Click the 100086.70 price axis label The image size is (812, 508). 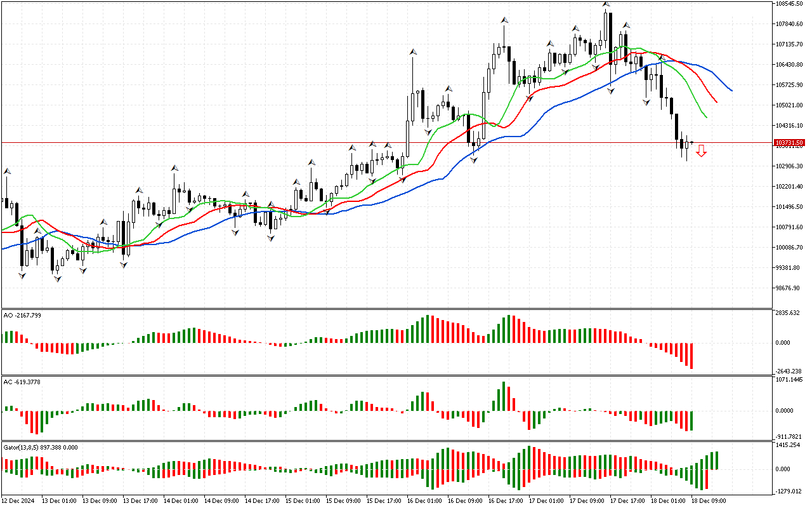[790, 248]
